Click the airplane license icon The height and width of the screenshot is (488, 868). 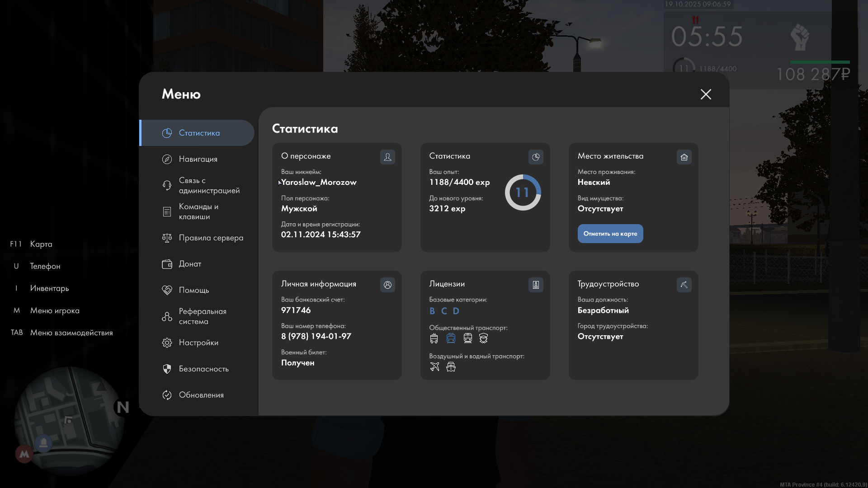(434, 366)
